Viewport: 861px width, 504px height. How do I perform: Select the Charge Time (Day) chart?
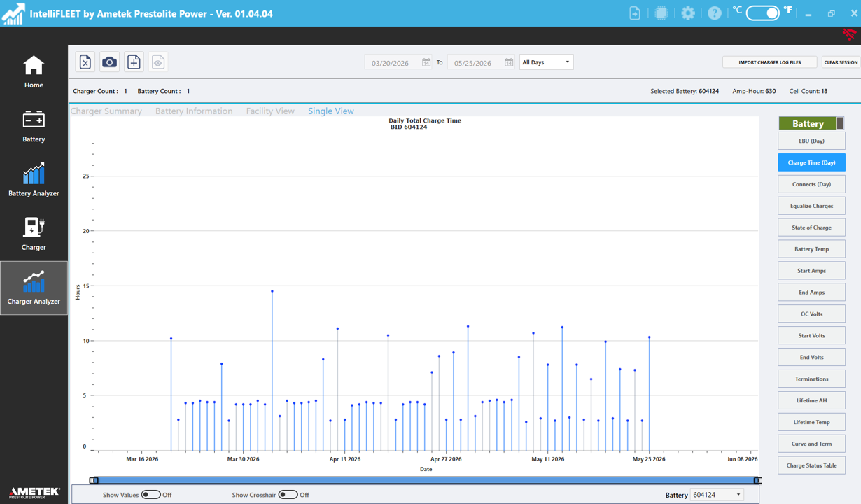811,162
